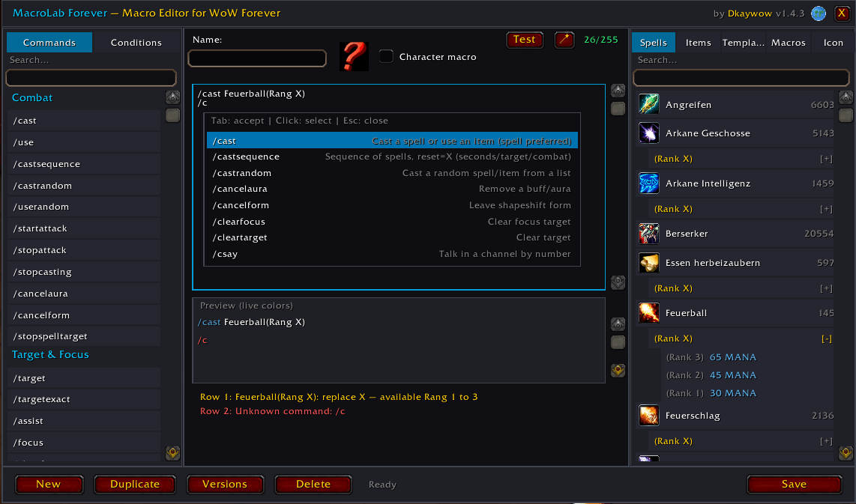Click the scroll-down arrow of the preview pane
The image size is (856, 504).
click(x=618, y=371)
